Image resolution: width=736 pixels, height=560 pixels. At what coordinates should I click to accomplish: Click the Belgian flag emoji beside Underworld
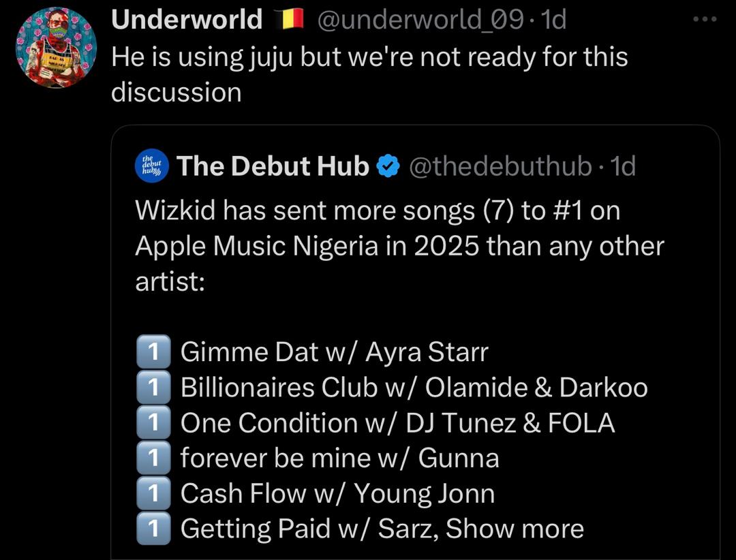pyautogui.click(x=288, y=20)
